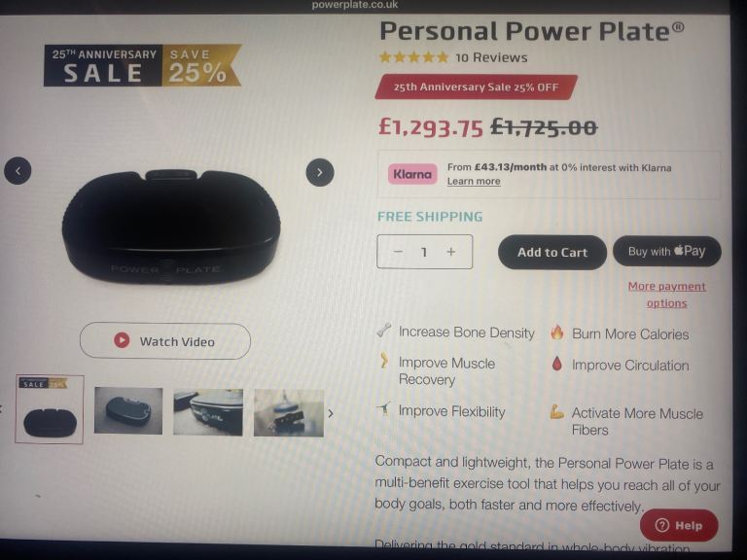Select the fourth product thumbnail
The width and height of the screenshot is (747, 560).
point(289,413)
